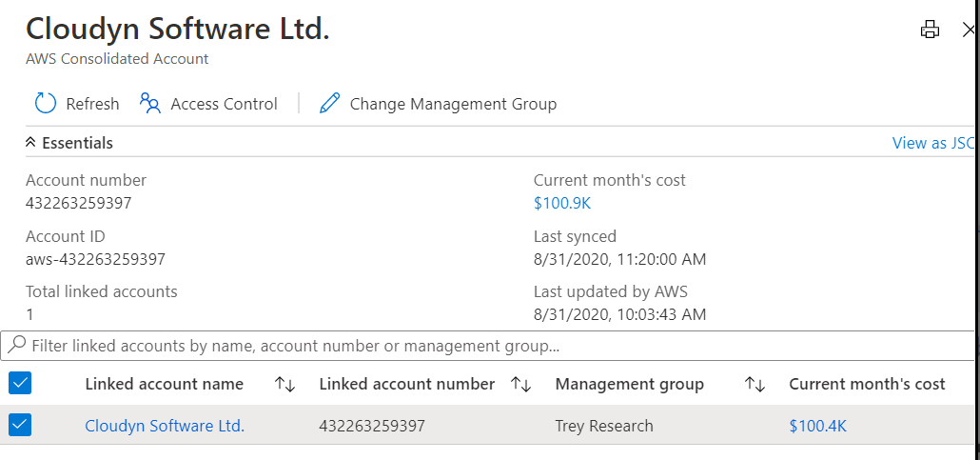The height and width of the screenshot is (460, 980).
Task: Click the Access Control people icon
Action: [x=150, y=103]
